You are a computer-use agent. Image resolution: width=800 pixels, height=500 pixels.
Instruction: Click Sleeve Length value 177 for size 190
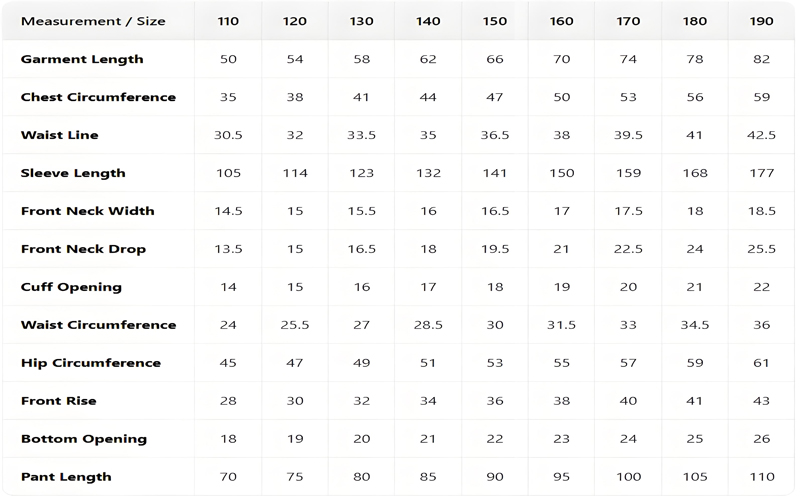(x=762, y=173)
